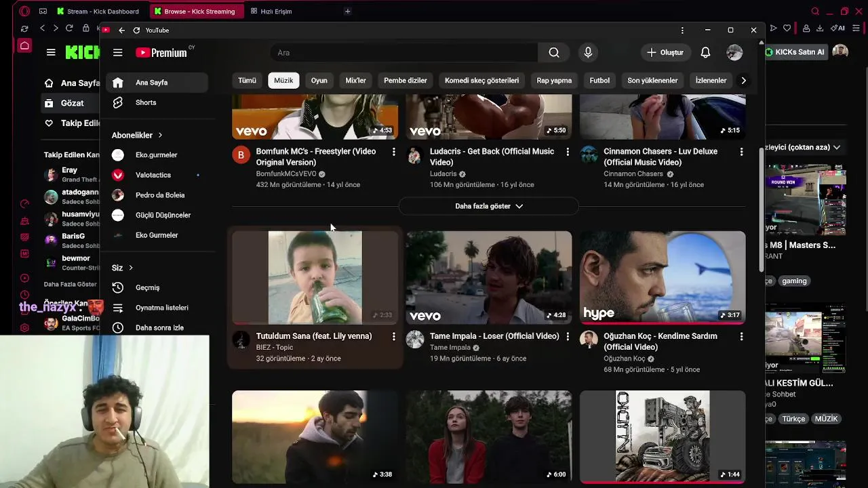
Task: Open Opera easy setup sliders icon
Action: coord(855,28)
